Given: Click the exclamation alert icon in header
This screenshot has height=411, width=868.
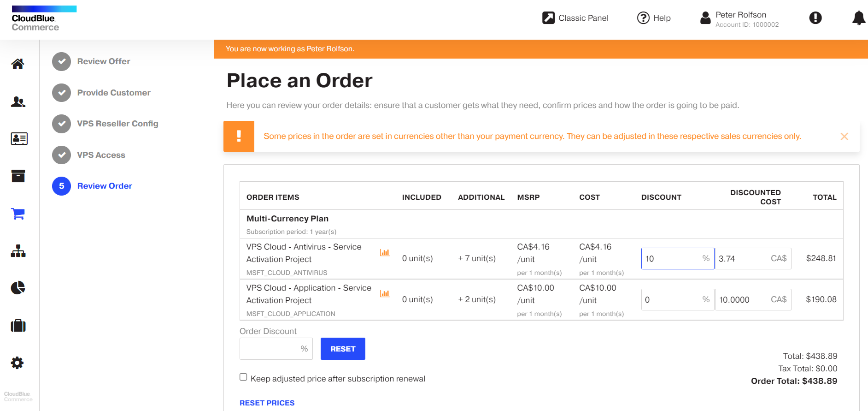Looking at the screenshot, I should pos(815,18).
